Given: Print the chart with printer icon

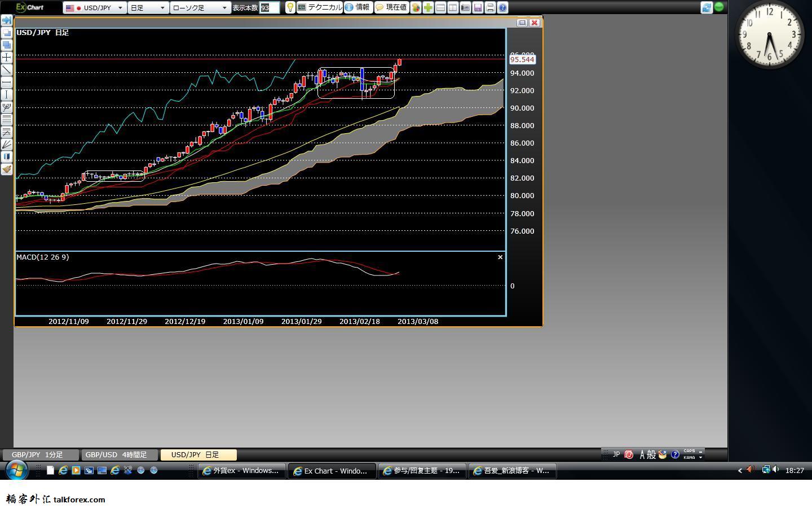Looking at the screenshot, I should click(490, 8).
